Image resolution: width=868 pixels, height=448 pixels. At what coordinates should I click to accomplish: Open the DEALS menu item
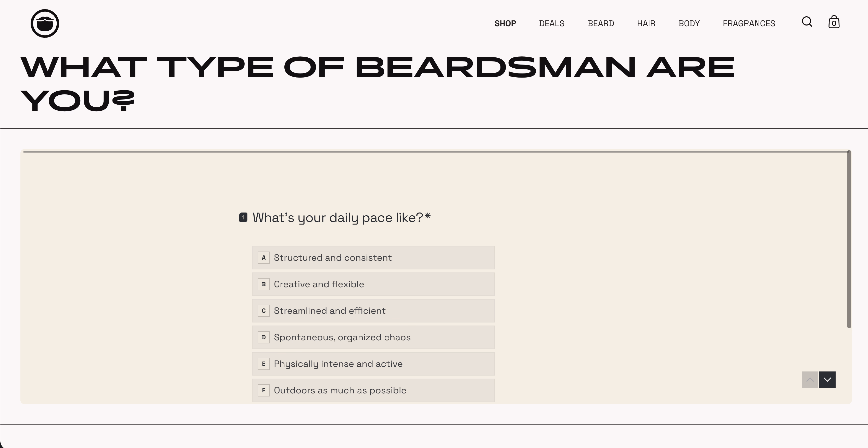click(552, 23)
